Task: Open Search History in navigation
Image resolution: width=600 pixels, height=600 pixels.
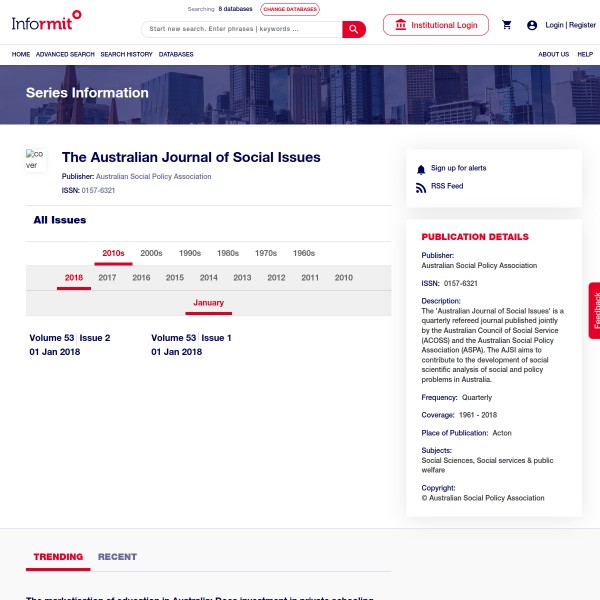Action: click(x=126, y=54)
